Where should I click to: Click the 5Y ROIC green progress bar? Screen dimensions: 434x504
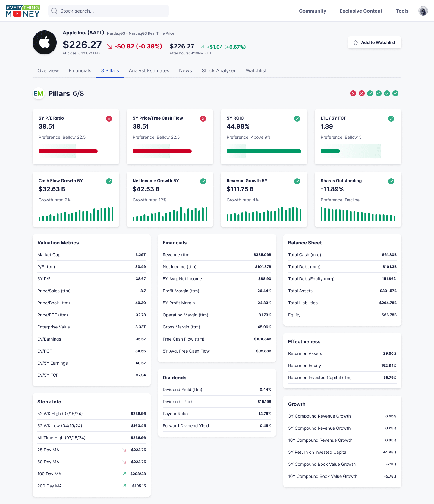264,151
